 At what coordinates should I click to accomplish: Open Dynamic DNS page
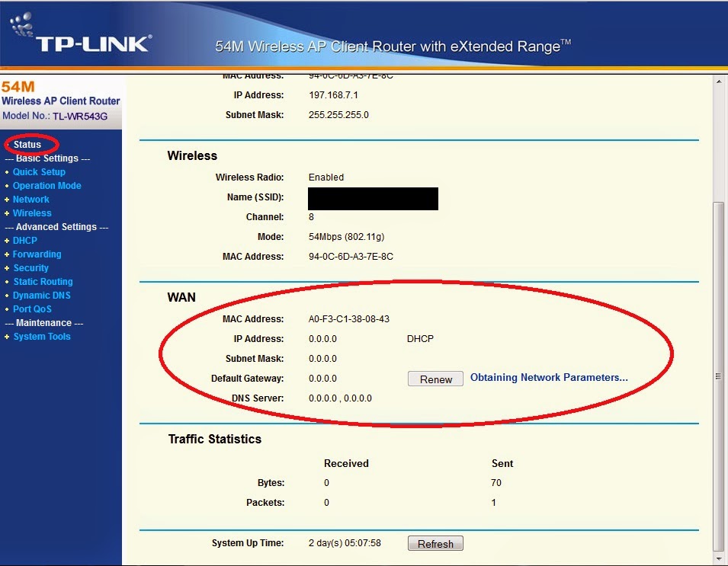click(42, 295)
